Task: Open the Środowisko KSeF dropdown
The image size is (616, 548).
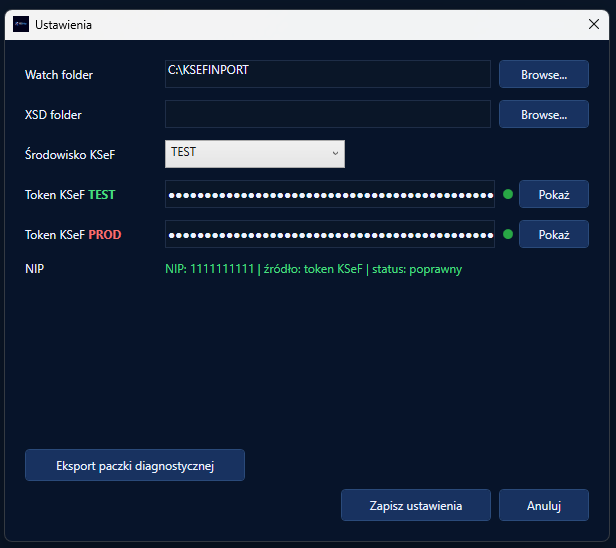Action: click(255, 153)
